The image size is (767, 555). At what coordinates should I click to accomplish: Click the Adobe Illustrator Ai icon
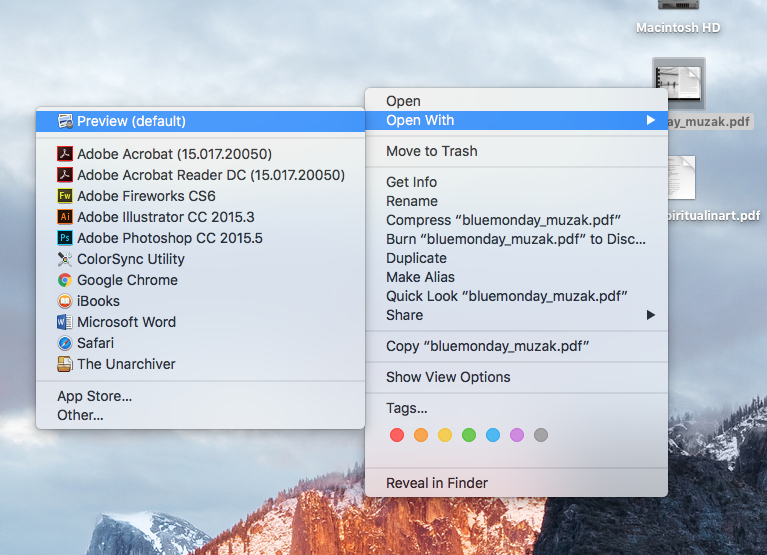pos(65,217)
